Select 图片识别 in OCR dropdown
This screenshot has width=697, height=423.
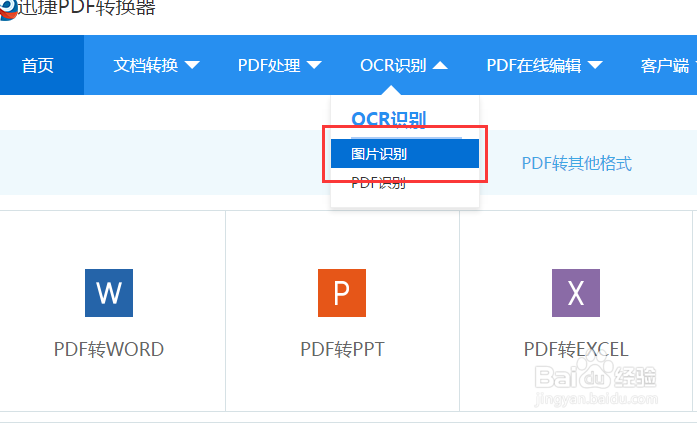pyautogui.click(x=405, y=154)
